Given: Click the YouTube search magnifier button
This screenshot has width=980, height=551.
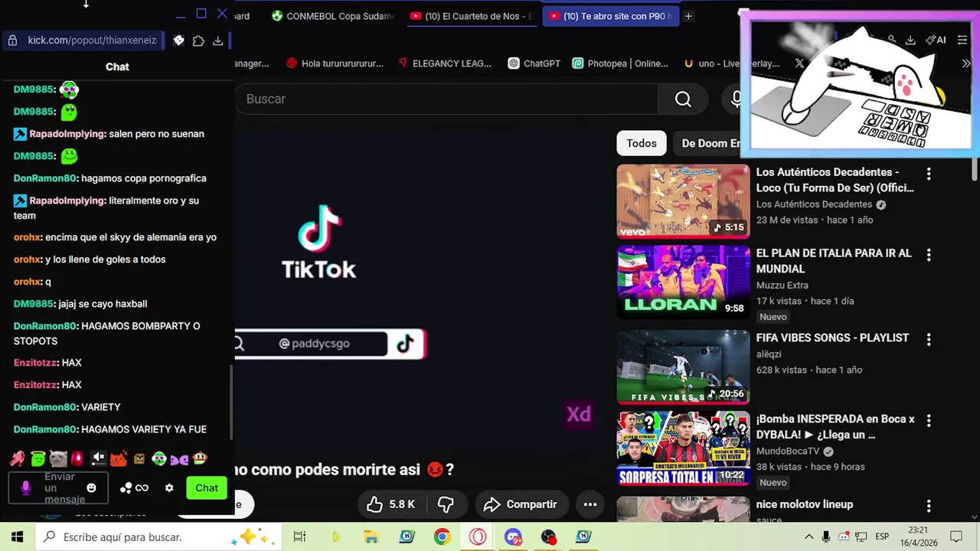Looking at the screenshot, I should (683, 99).
